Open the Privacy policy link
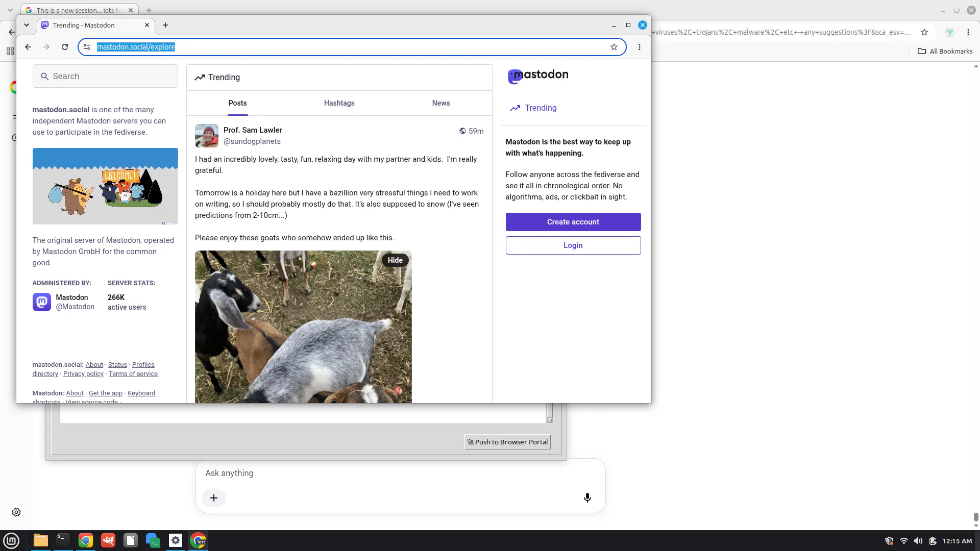 click(83, 374)
